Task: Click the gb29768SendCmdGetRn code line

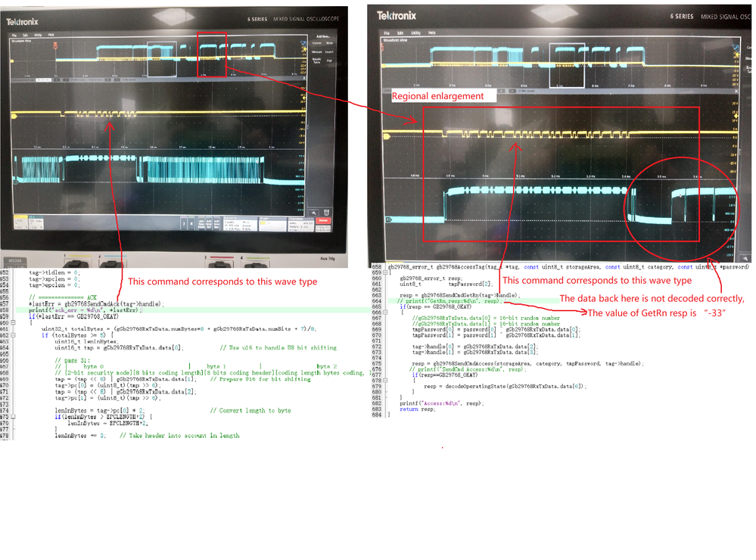Action: coord(460,295)
